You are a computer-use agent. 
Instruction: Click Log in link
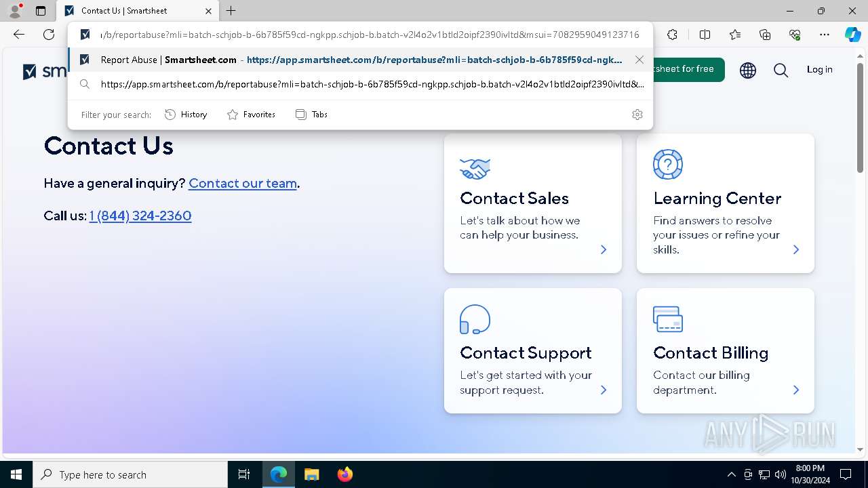click(819, 69)
